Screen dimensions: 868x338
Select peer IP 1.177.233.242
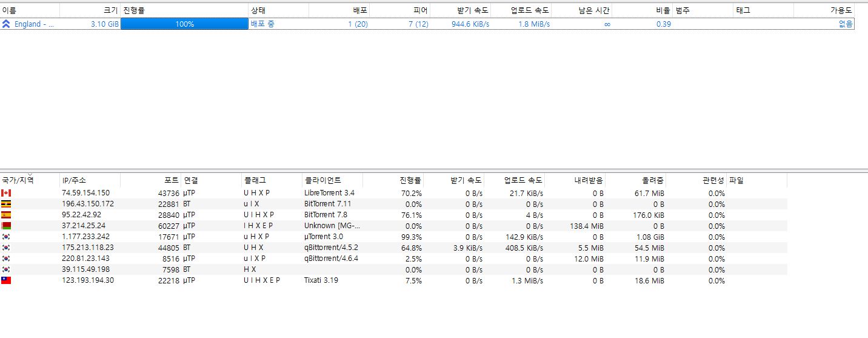(86, 237)
